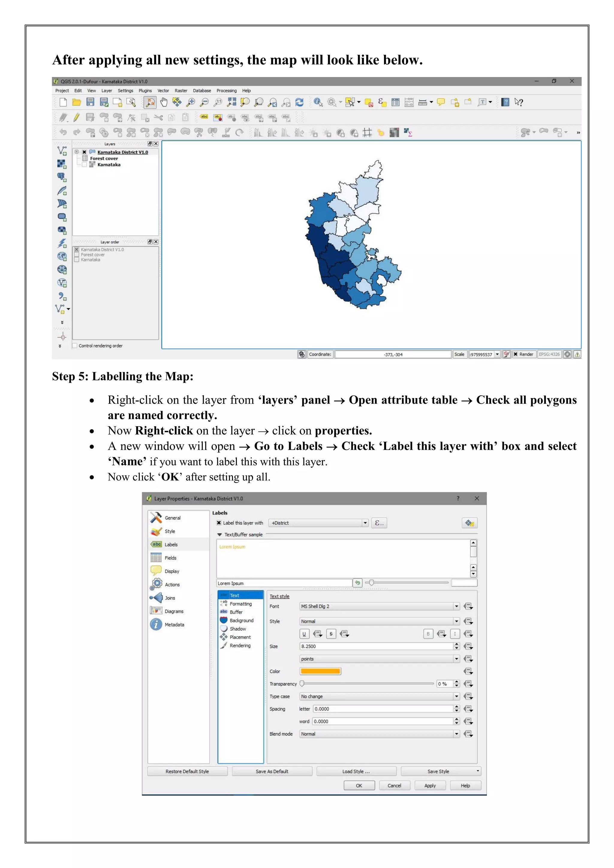614x868 pixels.
Task: Click the Restore Default Style button
Action: (x=187, y=771)
